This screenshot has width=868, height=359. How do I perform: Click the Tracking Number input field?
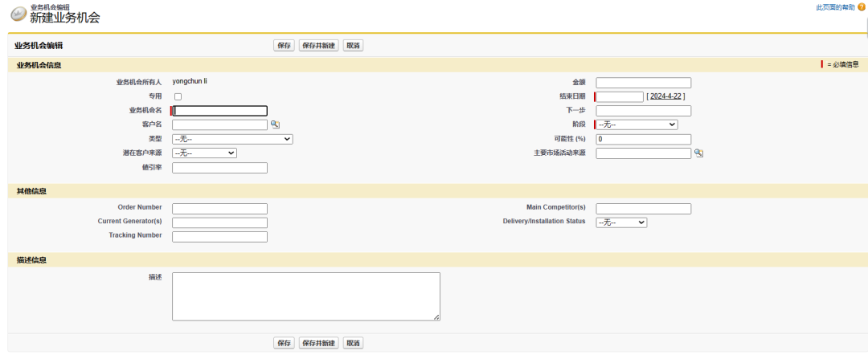click(x=219, y=237)
